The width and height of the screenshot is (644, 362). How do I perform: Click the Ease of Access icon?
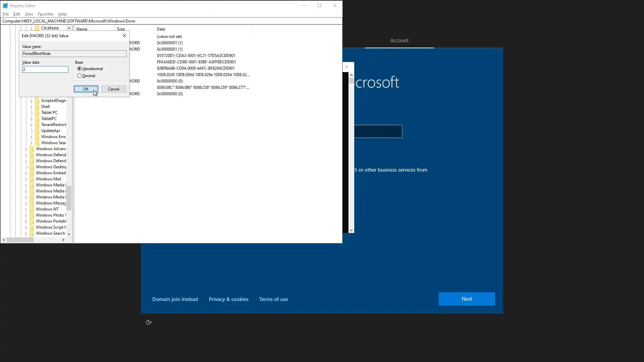coord(149,322)
